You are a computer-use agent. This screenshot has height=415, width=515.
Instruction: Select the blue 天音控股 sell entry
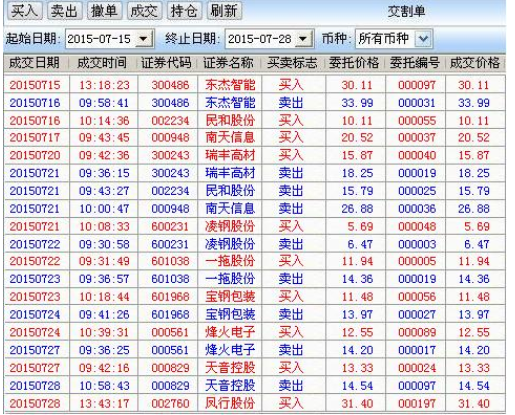coord(230,386)
